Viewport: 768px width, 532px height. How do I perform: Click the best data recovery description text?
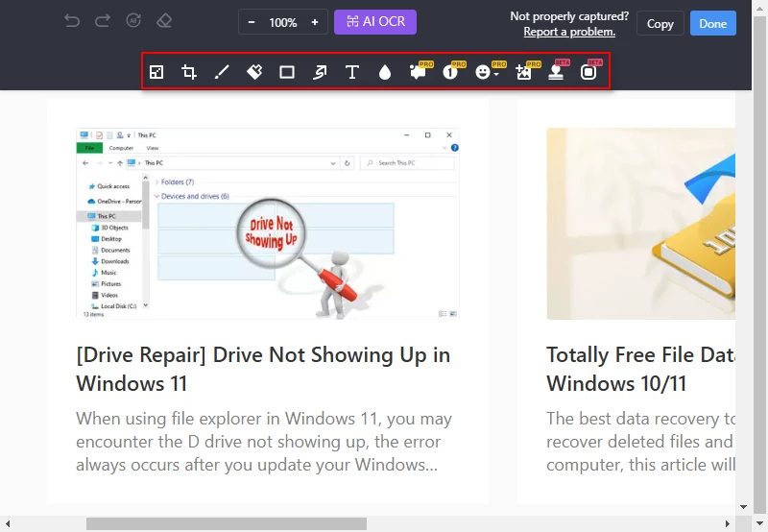click(x=640, y=442)
